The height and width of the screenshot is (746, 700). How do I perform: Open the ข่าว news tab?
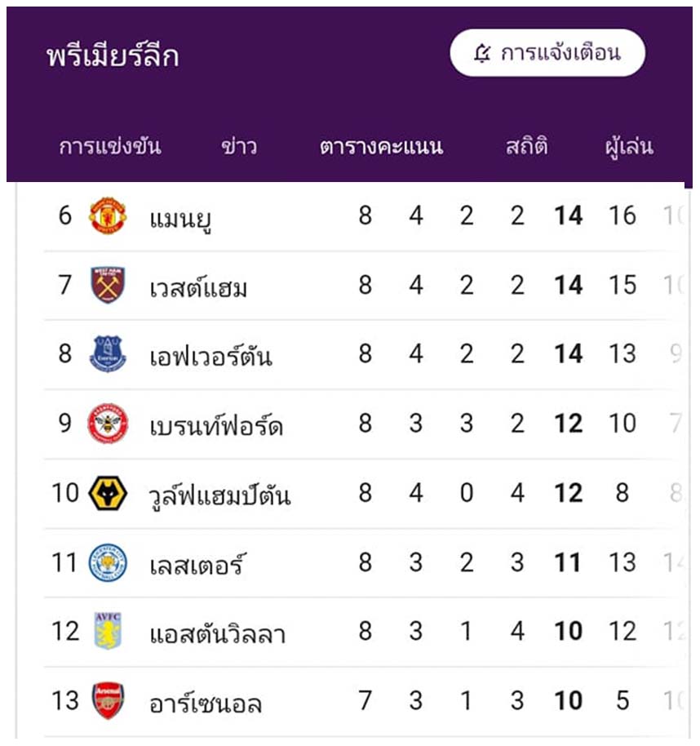point(239,147)
